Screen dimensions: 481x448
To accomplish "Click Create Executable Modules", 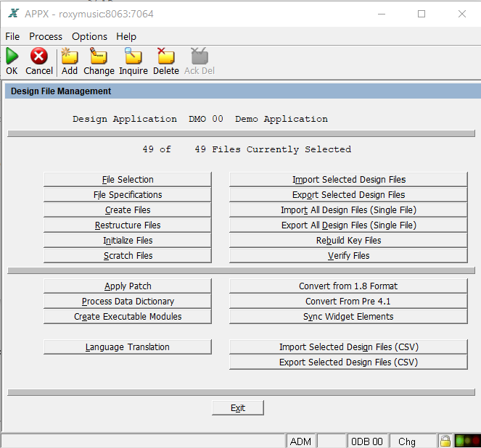I will 128,316.
